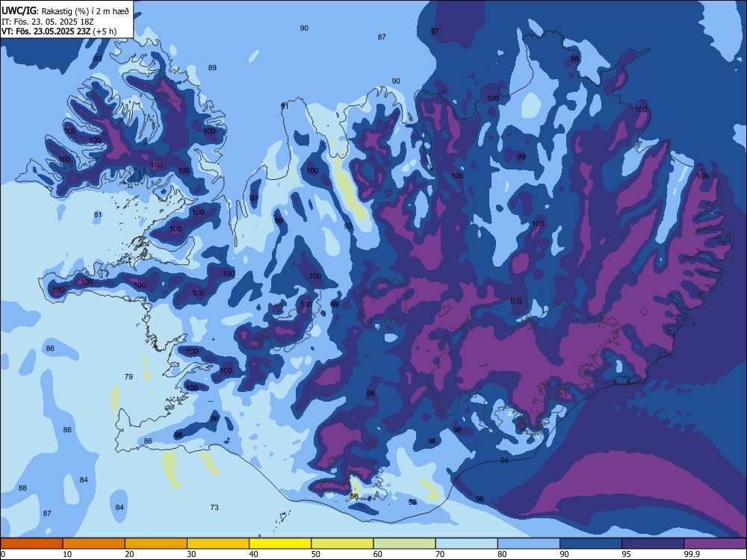Click the light green 60–70 legend swatch
The height and width of the screenshot is (560, 747).
click(x=404, y=544)
